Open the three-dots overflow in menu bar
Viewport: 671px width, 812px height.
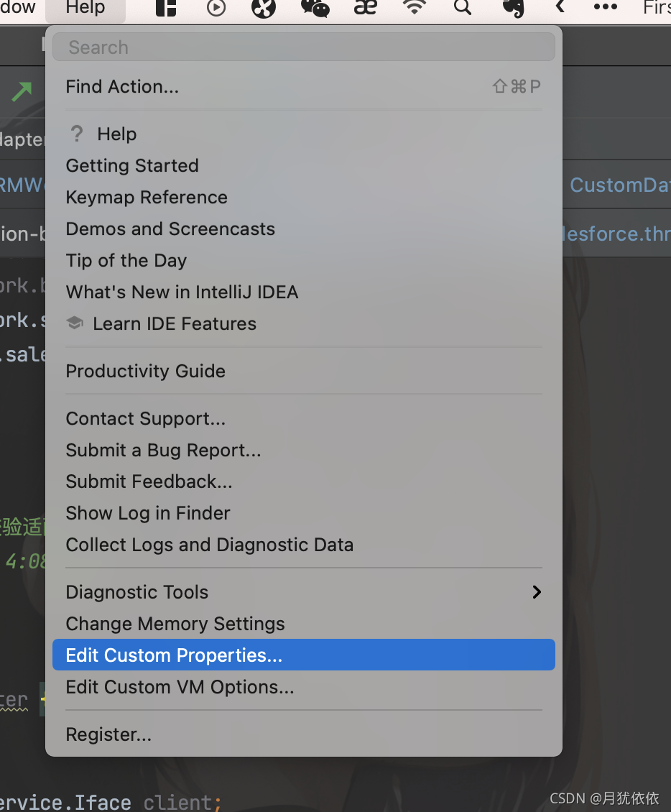(605, 8)
